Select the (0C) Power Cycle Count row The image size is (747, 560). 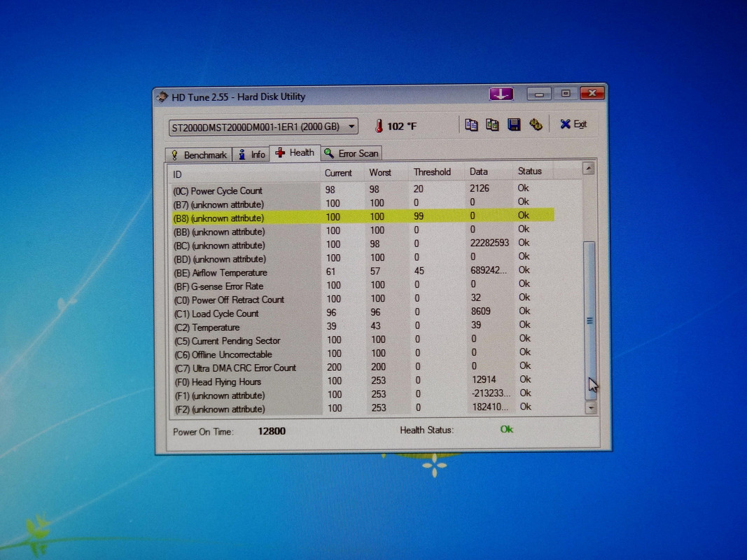click(363, 190)
